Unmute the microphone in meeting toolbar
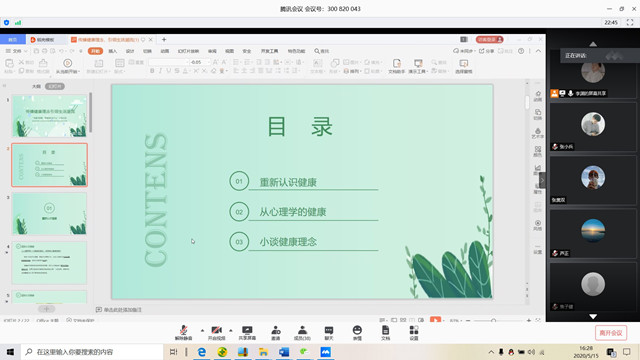 pos(184,332)
